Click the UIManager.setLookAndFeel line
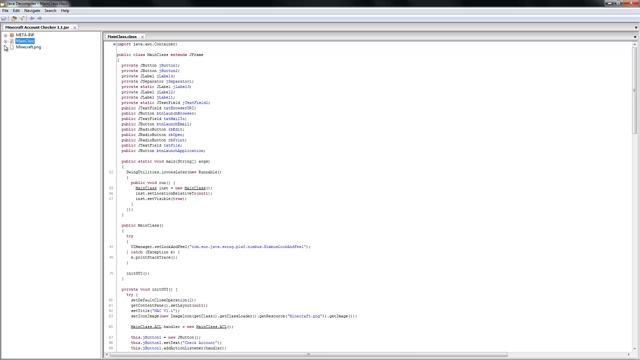The width and height of the screenshot is (640, 360). tap(220, 247)
